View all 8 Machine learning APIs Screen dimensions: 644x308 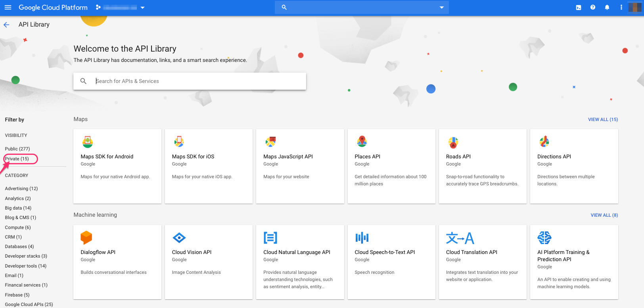point(604,215)
